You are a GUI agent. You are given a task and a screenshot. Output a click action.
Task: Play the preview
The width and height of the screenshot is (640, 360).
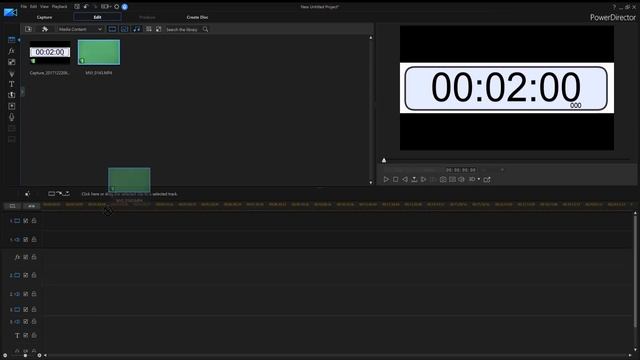click(x=386, y=179)
